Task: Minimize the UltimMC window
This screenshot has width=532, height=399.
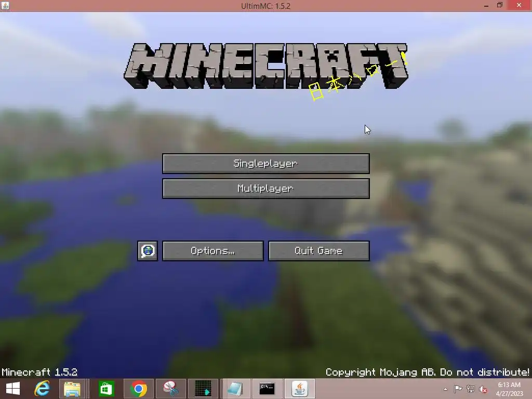Action: tap(486, 5)
